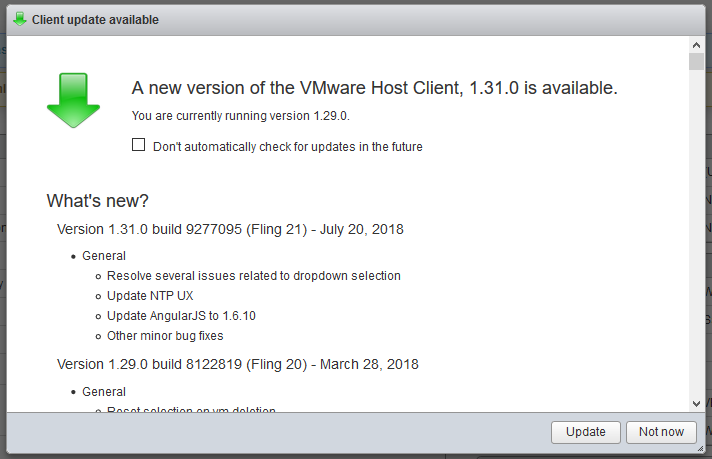Select the Version 1.31.0 build 9277095 line

[x=230, y=229]
